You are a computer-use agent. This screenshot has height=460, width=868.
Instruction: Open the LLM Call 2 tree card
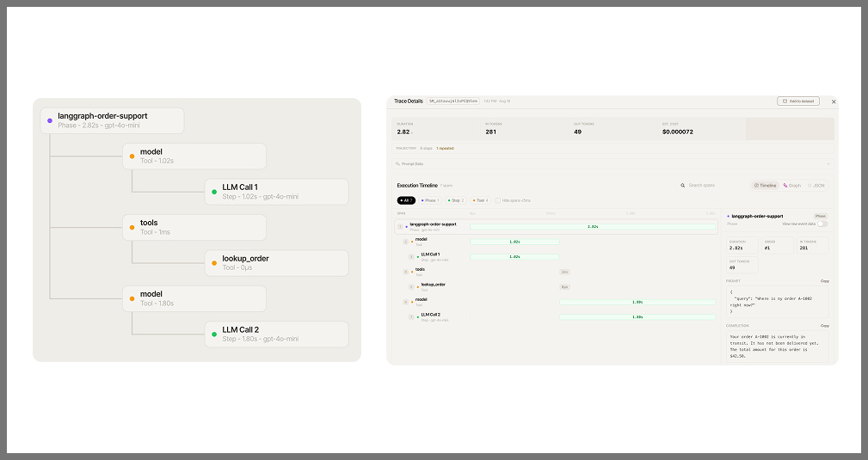point(277,334)
